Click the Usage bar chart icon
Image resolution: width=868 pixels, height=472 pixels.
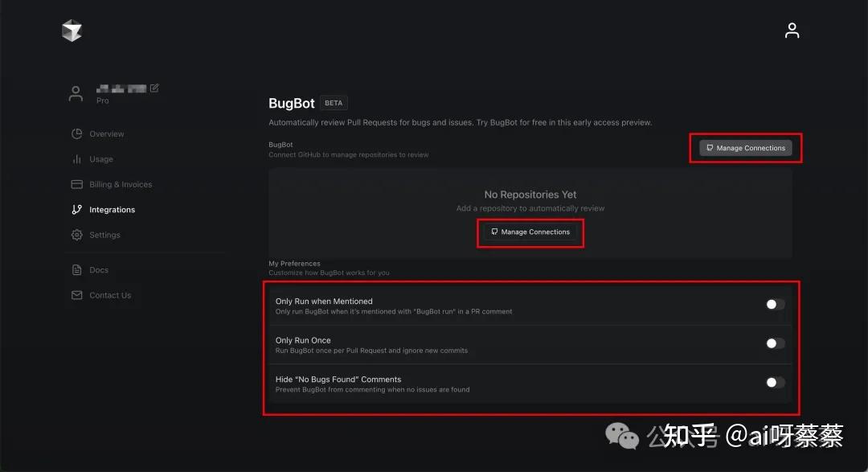click(77, 159)
